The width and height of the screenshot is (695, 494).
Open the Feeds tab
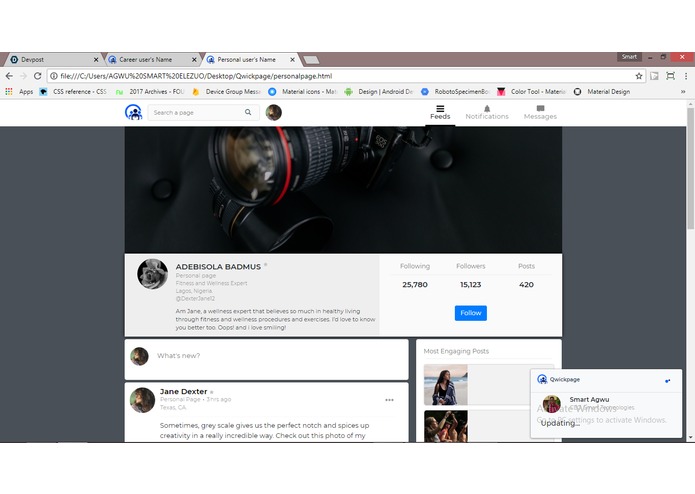click(440, 113)
